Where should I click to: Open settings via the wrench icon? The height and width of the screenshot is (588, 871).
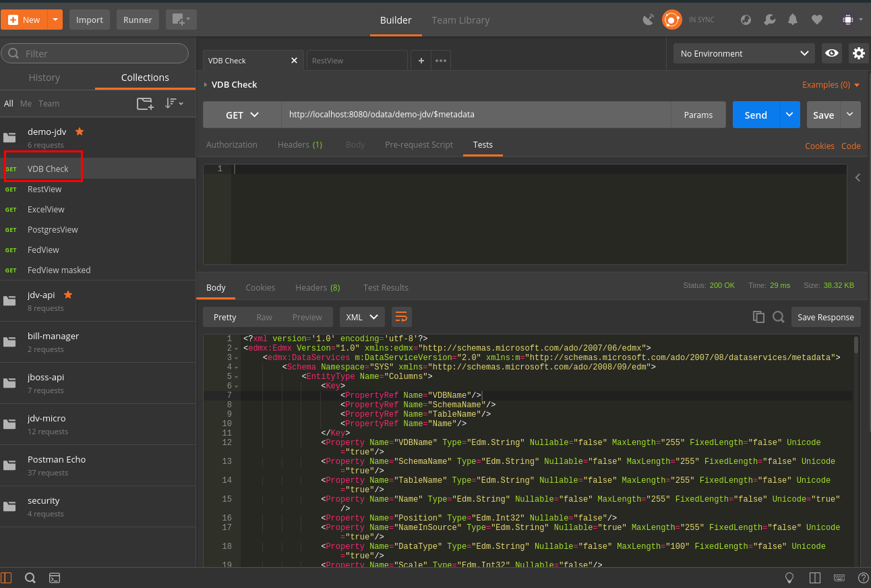click(769, 20)
